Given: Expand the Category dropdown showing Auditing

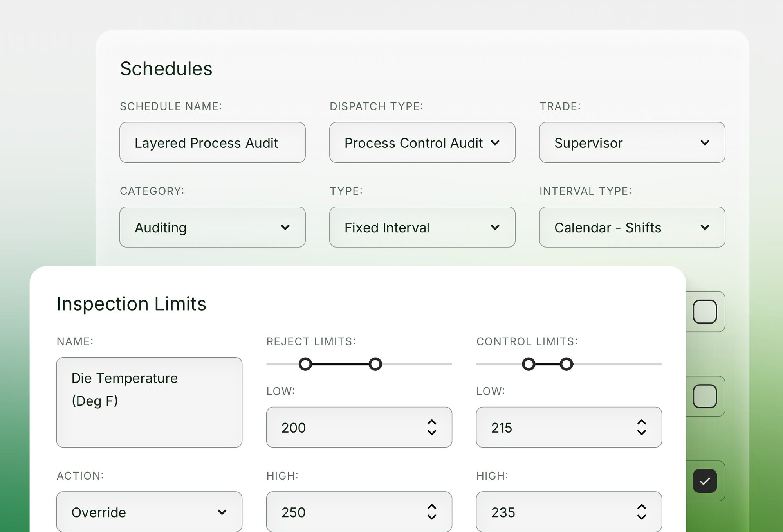Looking at the screenshot, I should tap(213, 227).
